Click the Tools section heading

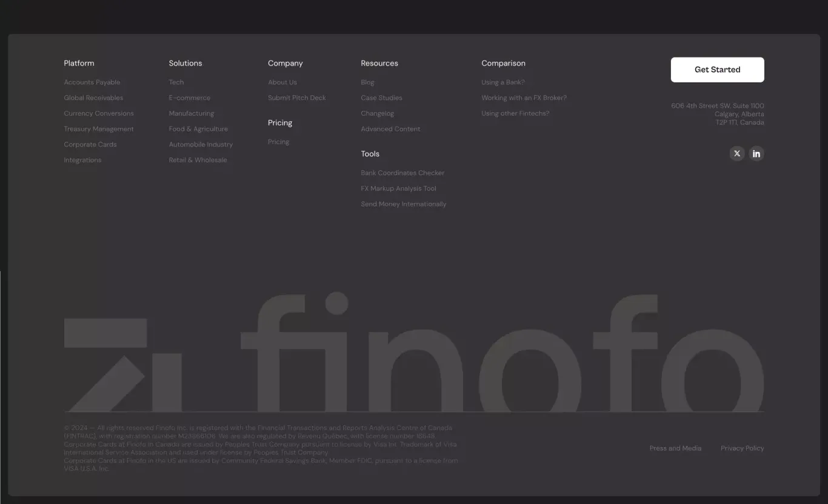370,154
